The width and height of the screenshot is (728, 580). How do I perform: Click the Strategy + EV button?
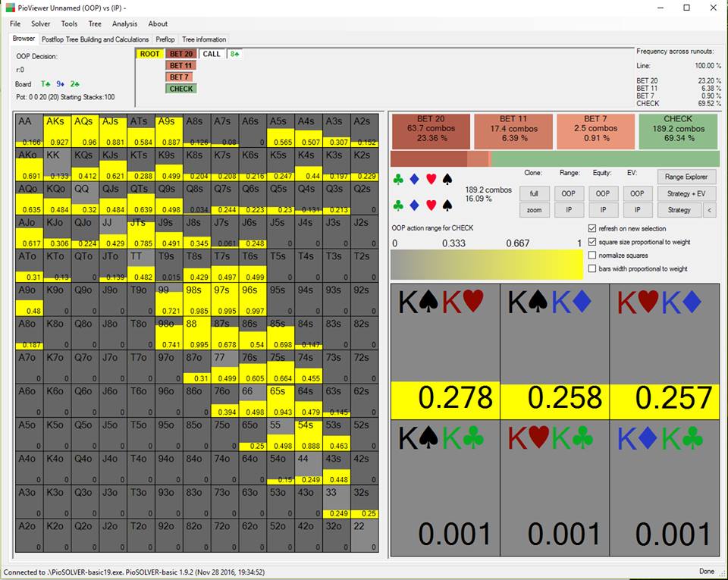(x=686, y=193)
